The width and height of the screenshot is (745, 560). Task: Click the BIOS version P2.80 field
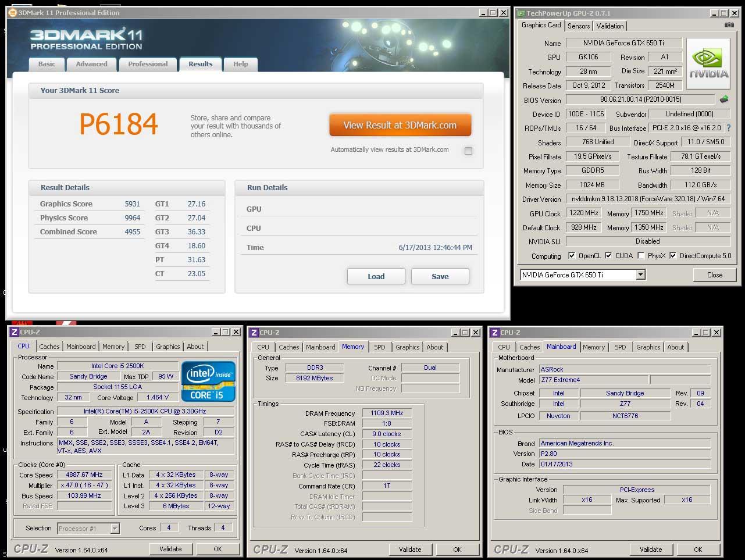[625, 454]
